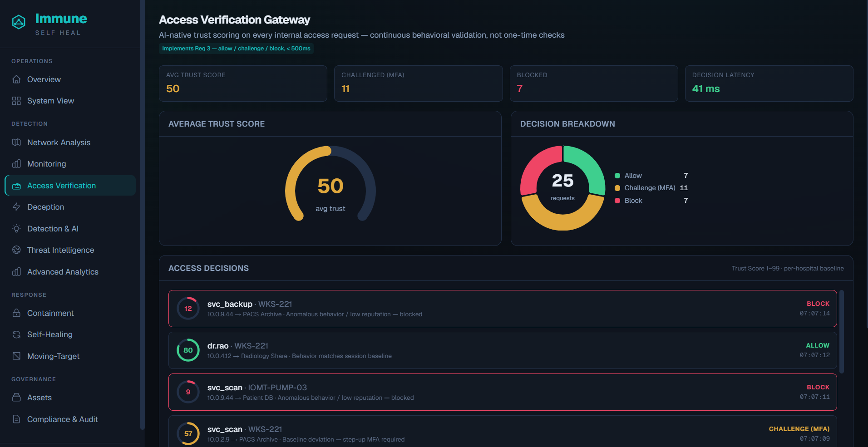Open svc_backup WKS-221 blocked decision row
This screenshot has height=447, width=868.
click(x=503, y=309)
